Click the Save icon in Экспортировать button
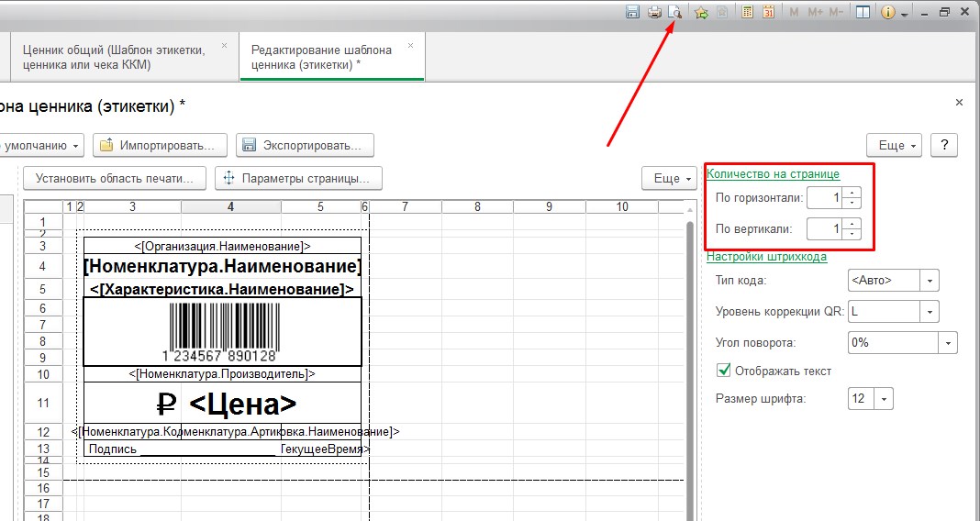This screenshot has height=521, width=980. [249, 146]
